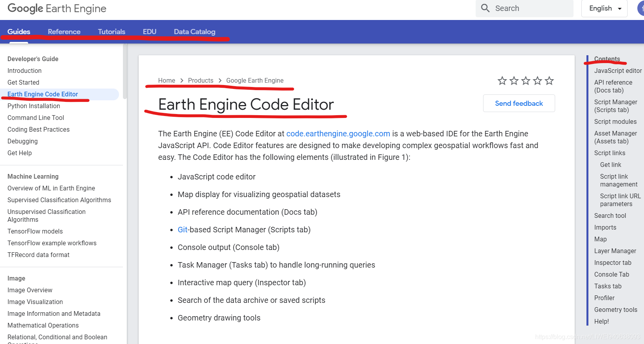Jump to JavaScript editor section
The width and height of the screenshot is (644, 344).
click(x=618, y=71)
